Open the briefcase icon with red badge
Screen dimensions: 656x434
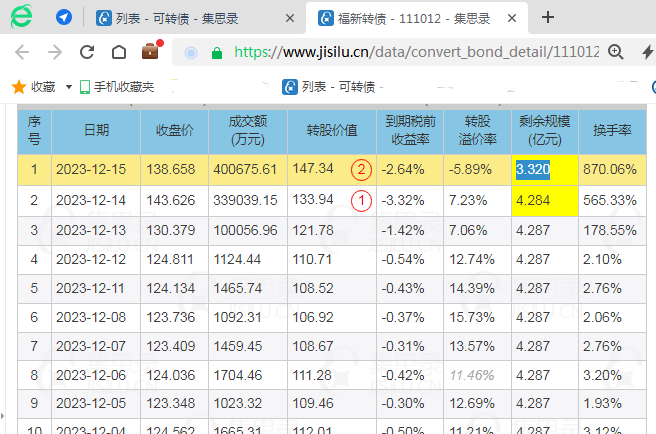(151, 51)
